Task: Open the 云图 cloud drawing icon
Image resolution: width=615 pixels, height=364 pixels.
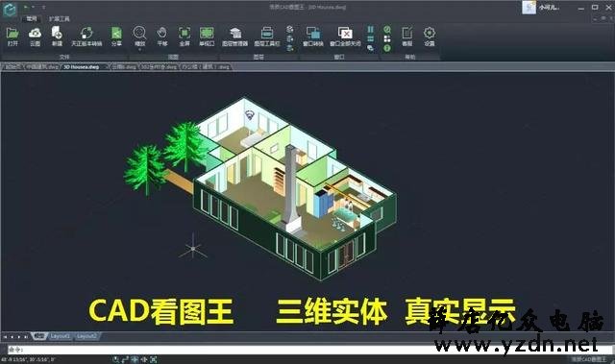Action: pos(35,33)
